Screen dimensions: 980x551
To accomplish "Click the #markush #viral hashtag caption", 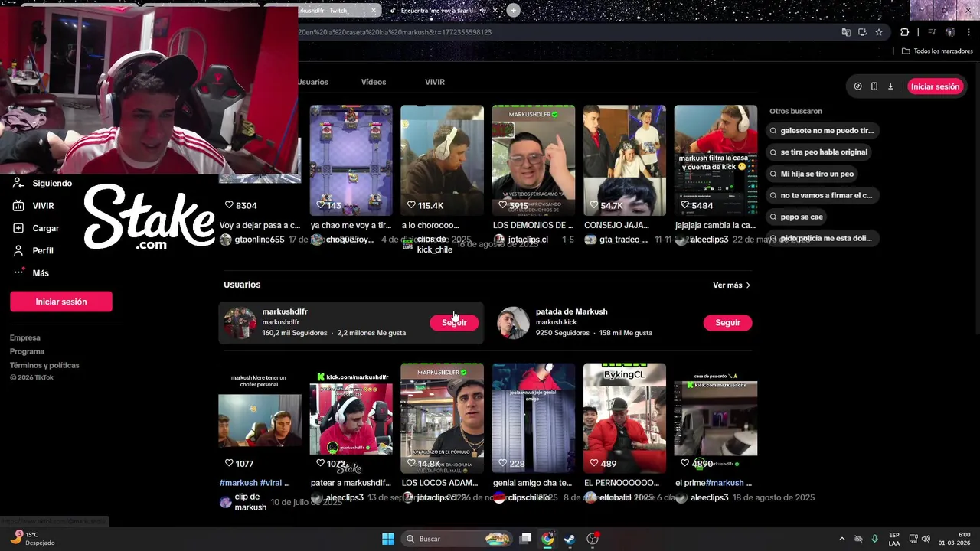I will point(255,483).
